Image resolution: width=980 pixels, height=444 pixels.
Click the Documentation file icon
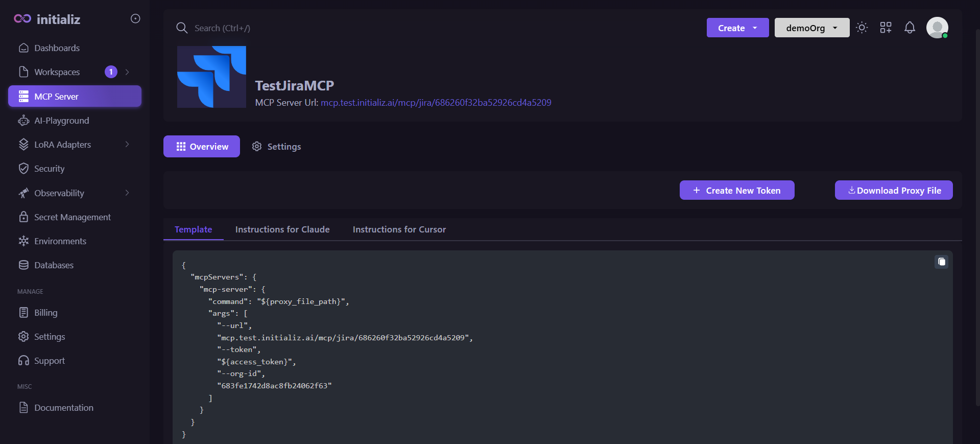(x=23, y=408)
